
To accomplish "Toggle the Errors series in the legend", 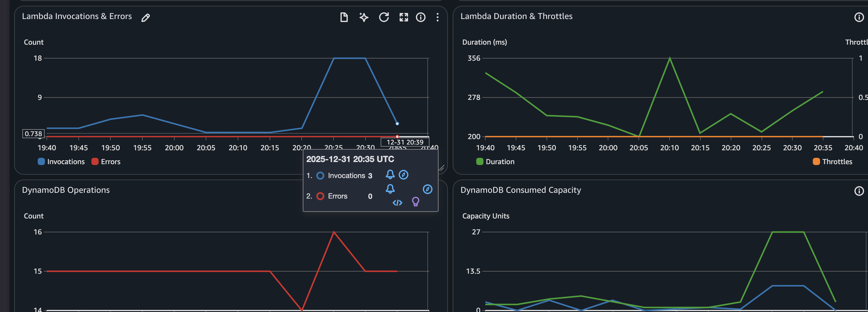I will 106,161.
